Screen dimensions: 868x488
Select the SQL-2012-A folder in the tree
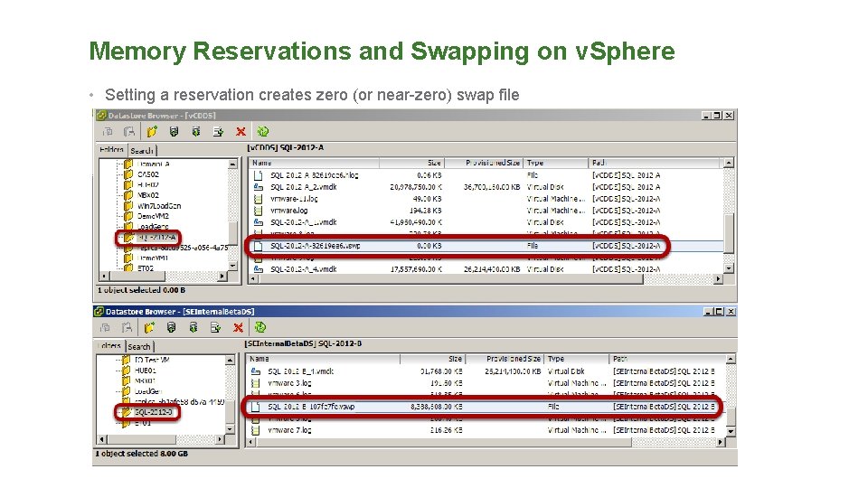(x=156, y=238)
